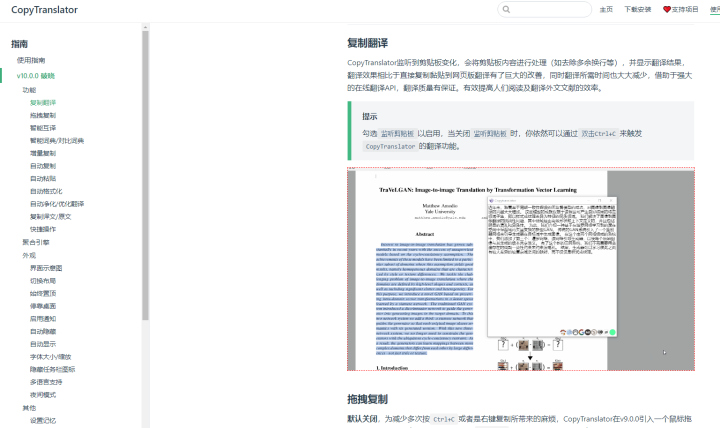Collapse the 外观 sidebar group
720x428 pixels.
pyautogui.click(x=29, y=255)
